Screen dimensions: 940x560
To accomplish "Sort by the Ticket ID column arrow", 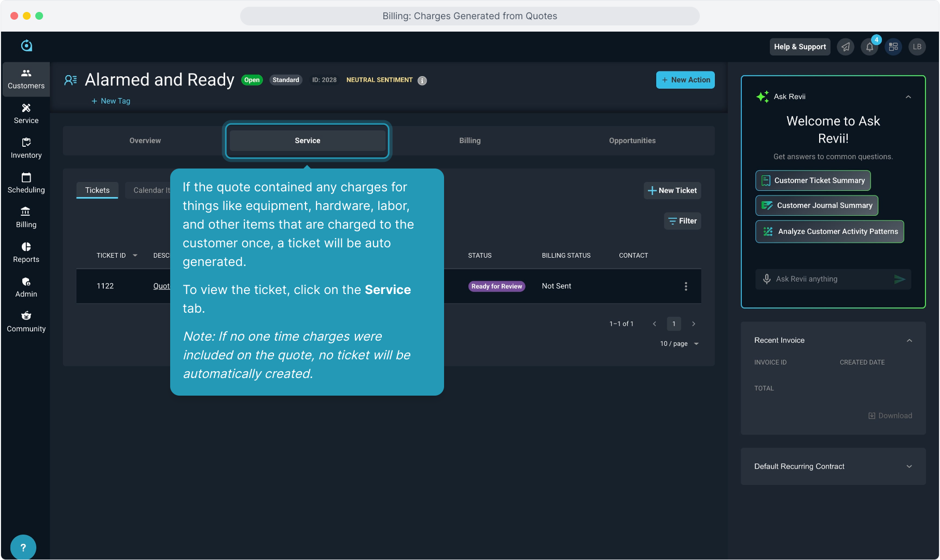I will [135, 256].
